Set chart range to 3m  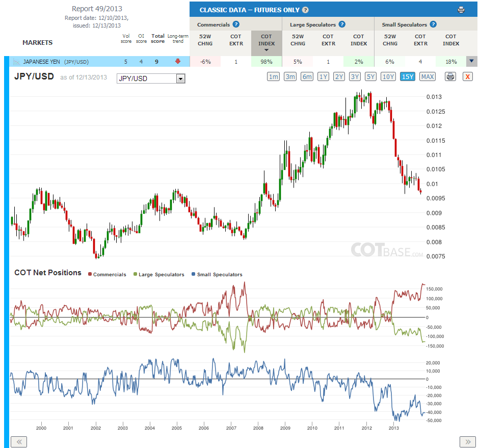tap(290, 76)
